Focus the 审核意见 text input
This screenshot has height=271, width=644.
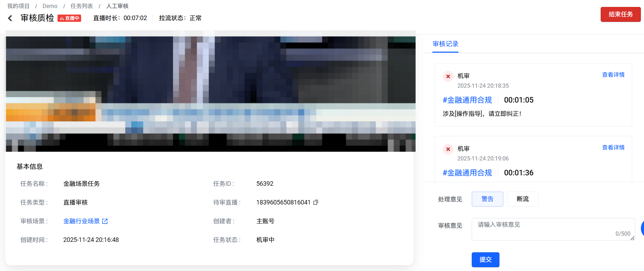[553, 229]
